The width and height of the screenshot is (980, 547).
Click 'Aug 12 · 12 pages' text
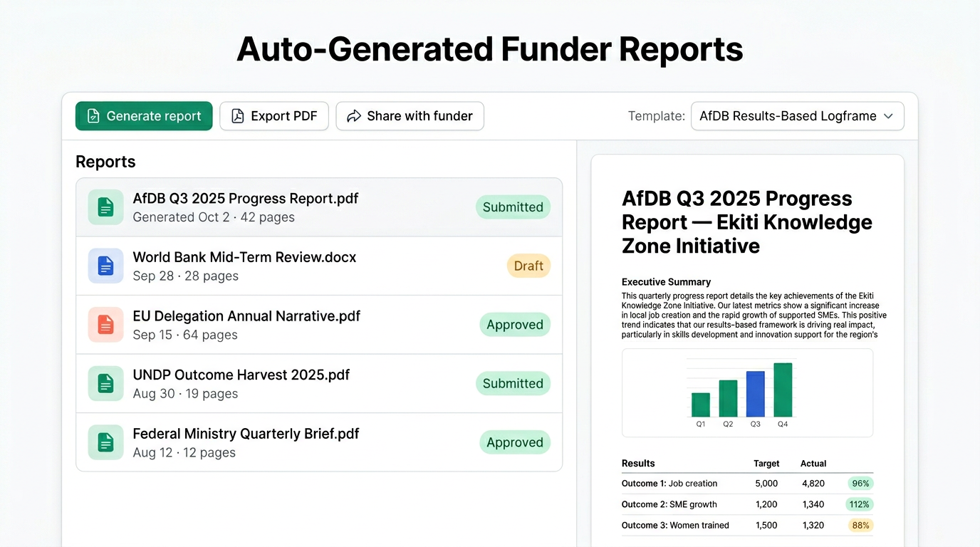click(184, 452)
